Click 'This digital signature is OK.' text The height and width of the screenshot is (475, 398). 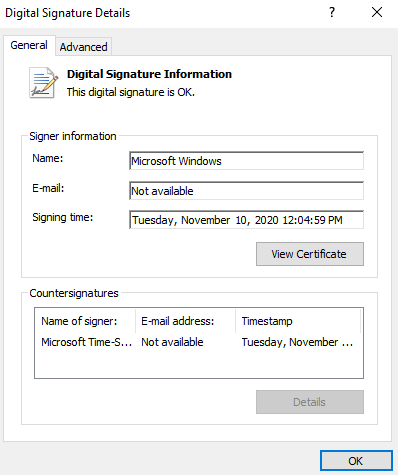(131, 92)
